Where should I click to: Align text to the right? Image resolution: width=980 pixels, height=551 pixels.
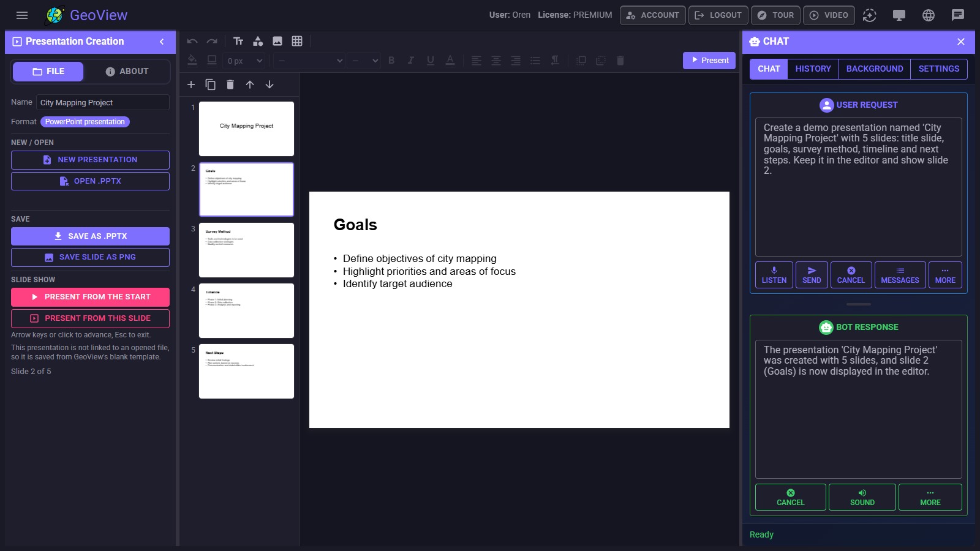coord(516,60)
